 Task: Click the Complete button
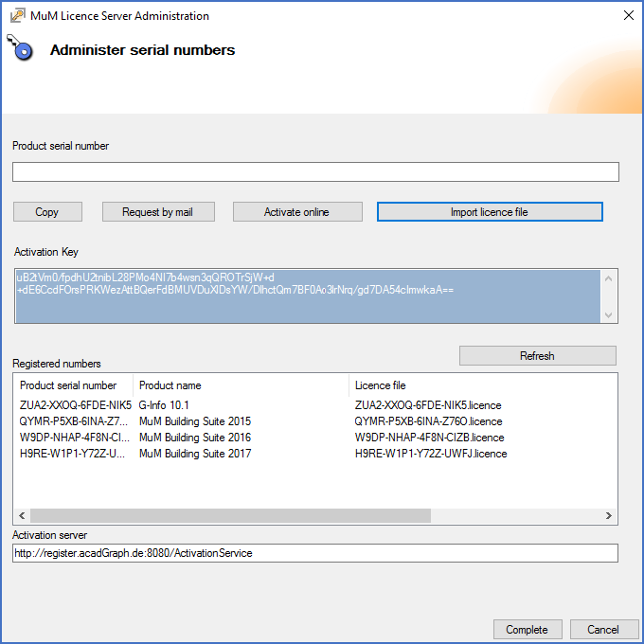pyautogui.click(x=528, y=630)
